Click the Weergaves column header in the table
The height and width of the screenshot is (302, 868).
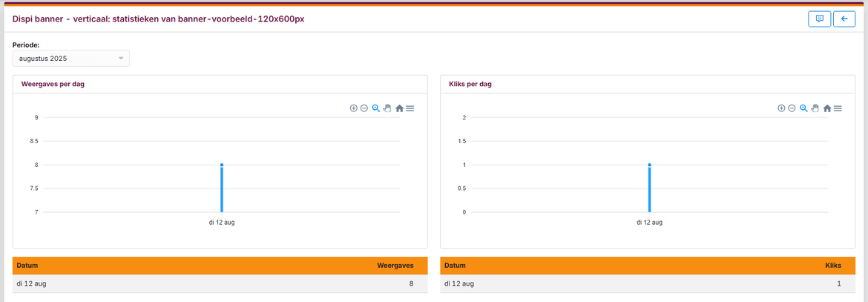pyautogui.click(x=395, y=266)
